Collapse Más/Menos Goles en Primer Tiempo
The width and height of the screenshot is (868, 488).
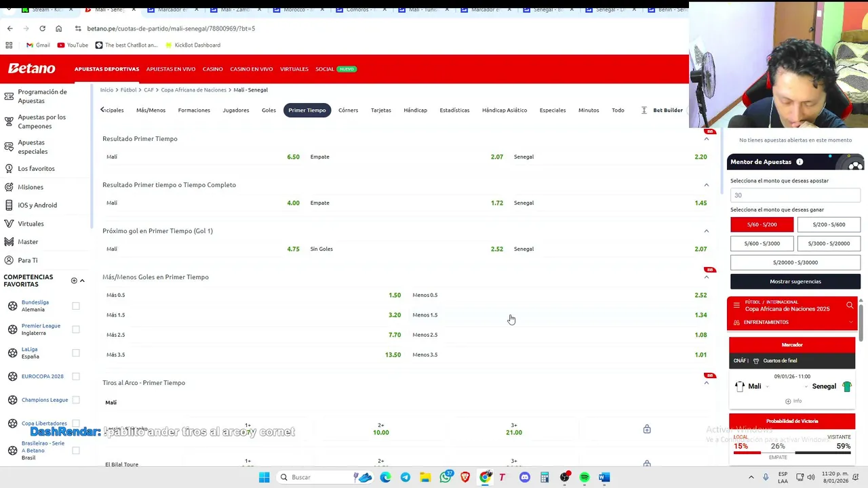[706, 277]
